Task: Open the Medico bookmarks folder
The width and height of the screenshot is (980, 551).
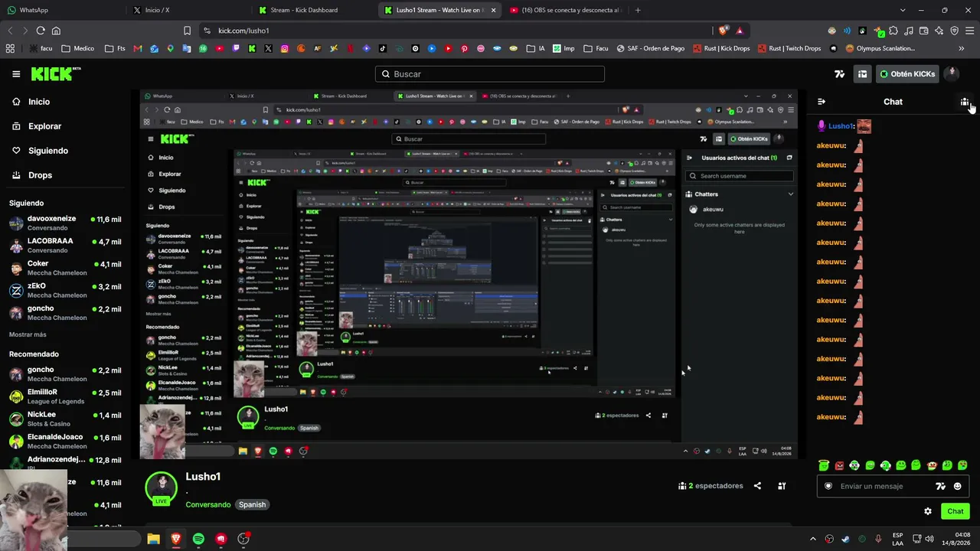Action: click(77, 48)
